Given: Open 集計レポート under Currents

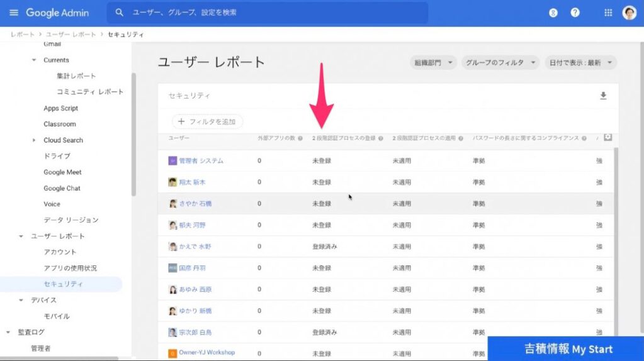Looking at the screenshot, I should click(76, 76).
